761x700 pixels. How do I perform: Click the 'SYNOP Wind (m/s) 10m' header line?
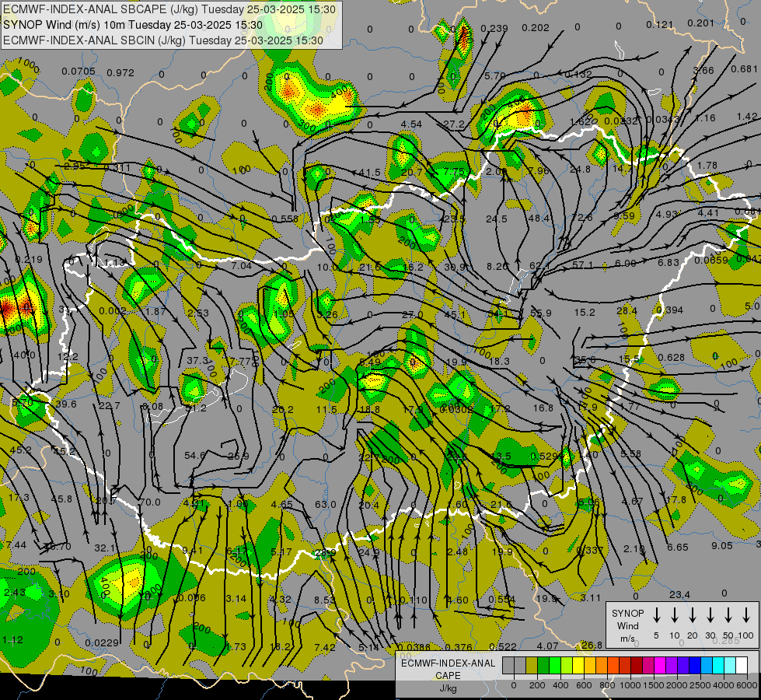pos(132,25)
